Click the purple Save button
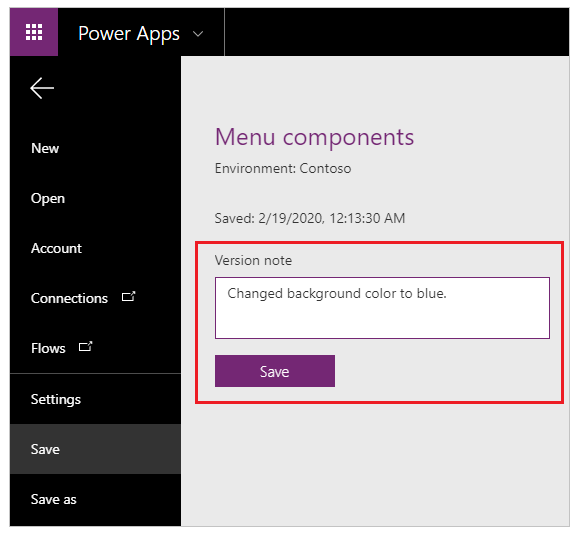This screenshot has width=579, height=536. (275, 371)
